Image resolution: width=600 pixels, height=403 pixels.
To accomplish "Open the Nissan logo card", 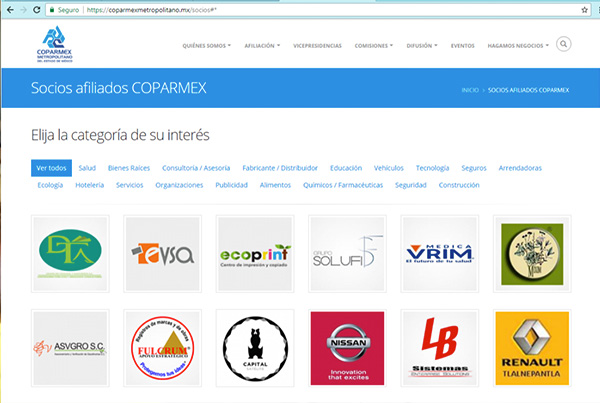I will tap(347, 348).
